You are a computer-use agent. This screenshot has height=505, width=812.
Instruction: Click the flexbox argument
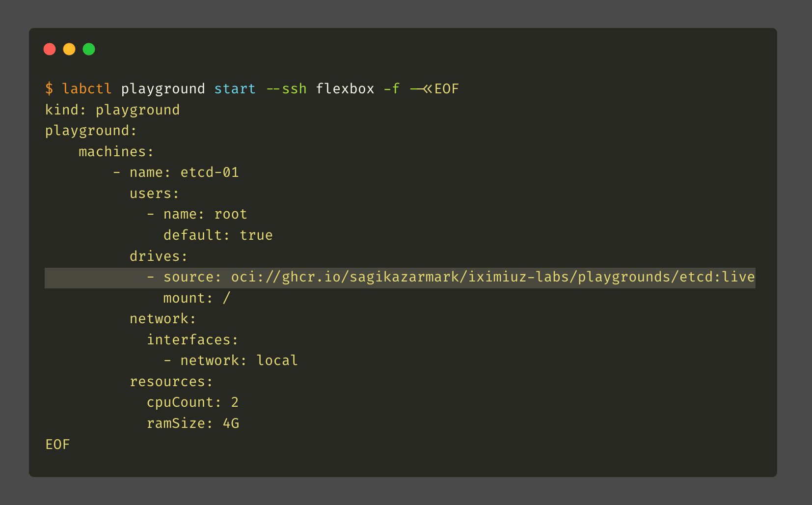click(x=345, y=89)
